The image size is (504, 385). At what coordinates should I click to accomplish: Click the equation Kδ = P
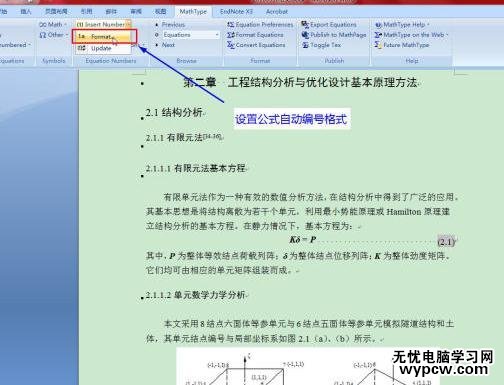(x=303, y=240)
